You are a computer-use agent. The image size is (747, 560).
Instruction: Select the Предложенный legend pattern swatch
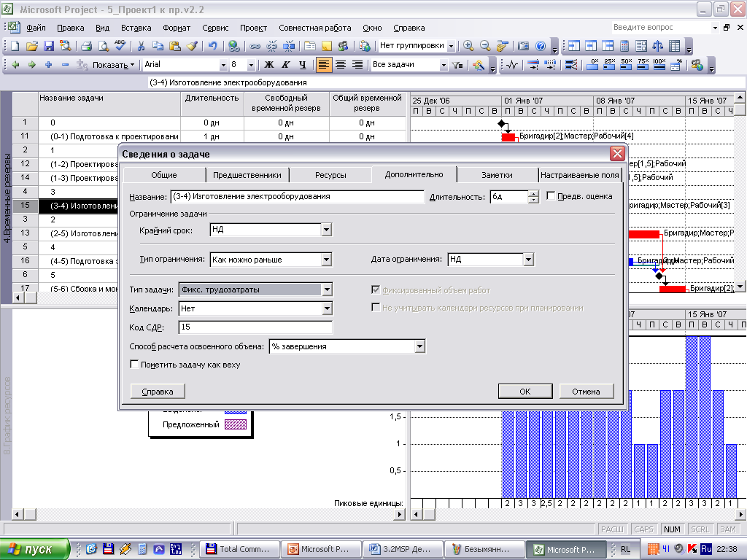[x=236, y=424]
